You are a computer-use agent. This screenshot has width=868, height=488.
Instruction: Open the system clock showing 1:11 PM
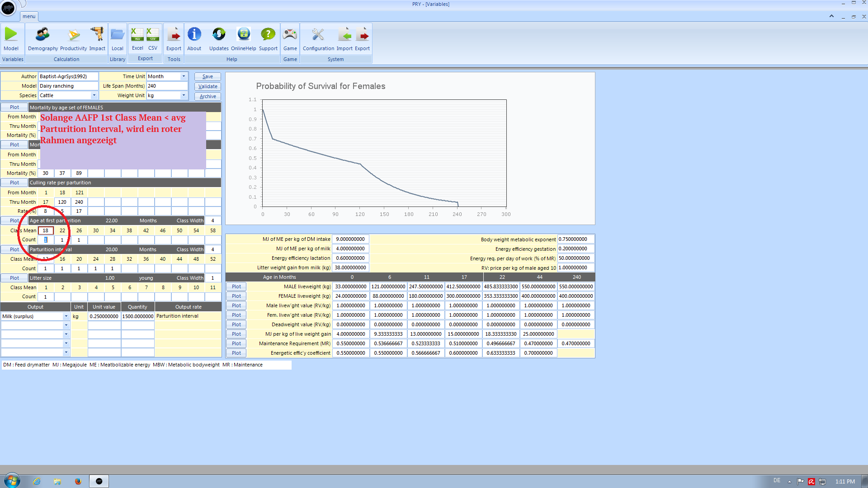(845, 482)
